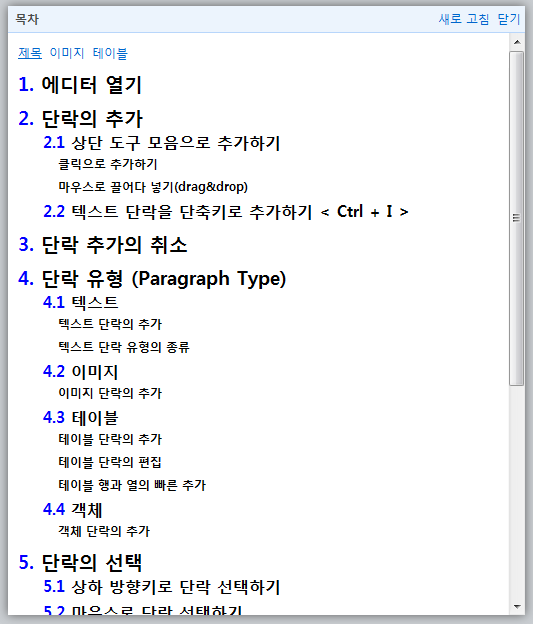The image size is (533, 624).
Task: Switch to the 테이블 tab
Action: (110, 53)
